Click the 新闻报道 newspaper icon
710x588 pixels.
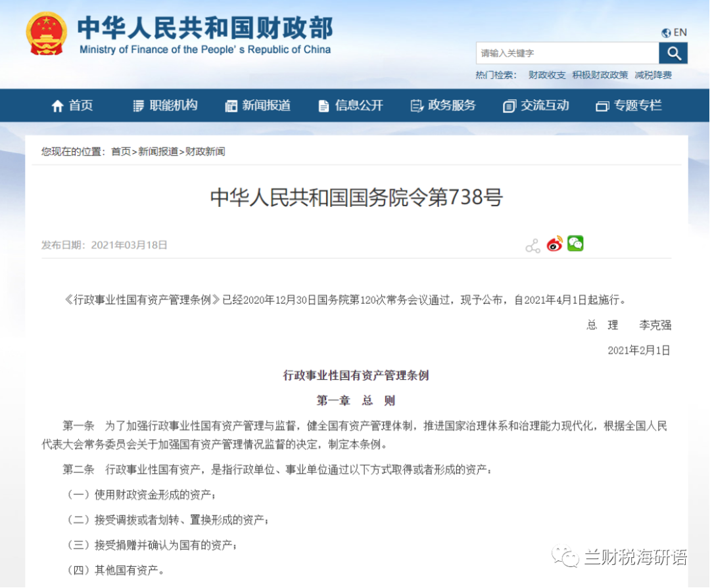point(231,106)
